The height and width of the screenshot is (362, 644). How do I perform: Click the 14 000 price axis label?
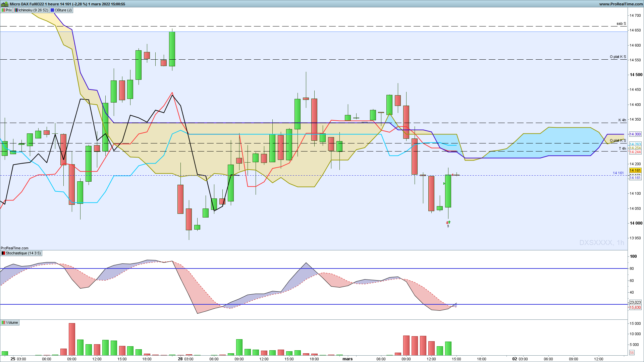pyautogui.click(x=636, y=223)
